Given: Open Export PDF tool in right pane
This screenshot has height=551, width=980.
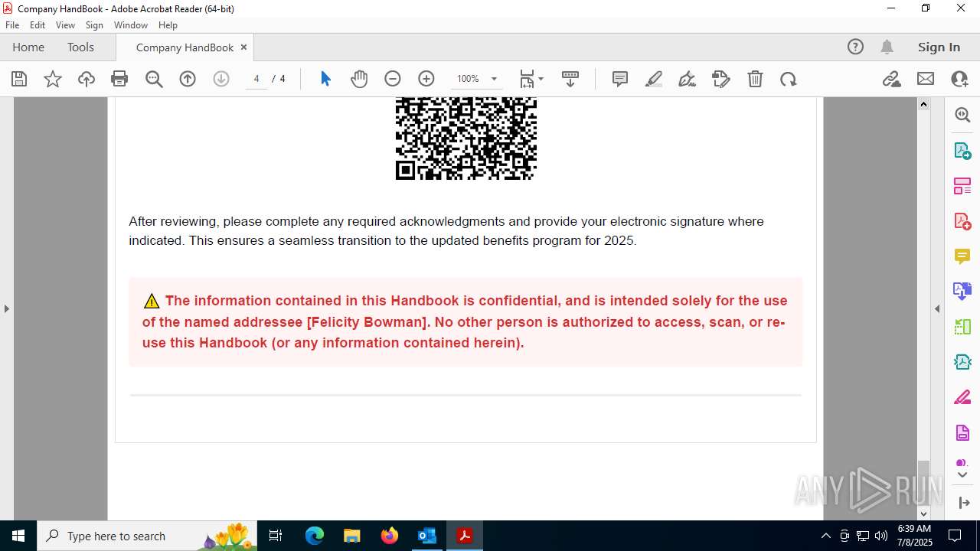Looking at the screenshot, I should [x=962, y=150].
